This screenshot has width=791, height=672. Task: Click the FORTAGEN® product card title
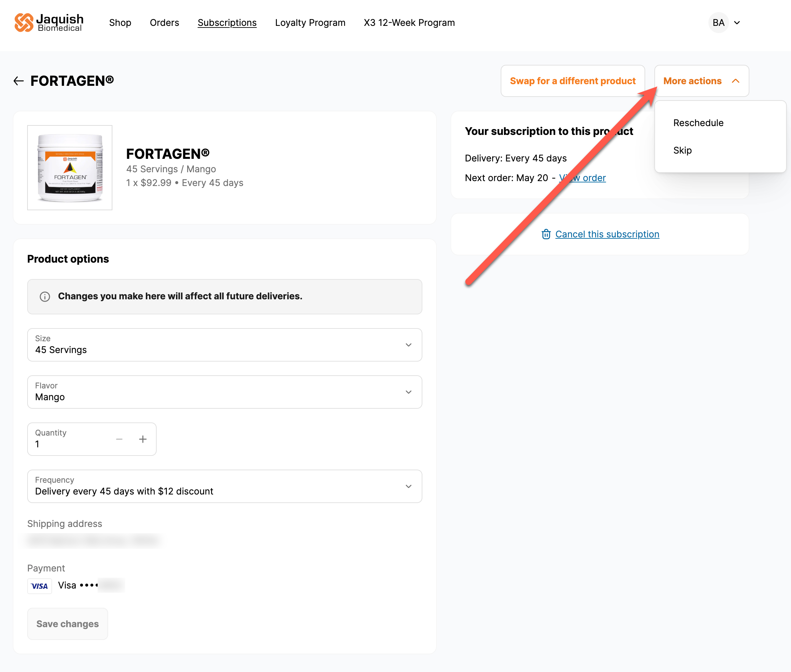[168, 154]
